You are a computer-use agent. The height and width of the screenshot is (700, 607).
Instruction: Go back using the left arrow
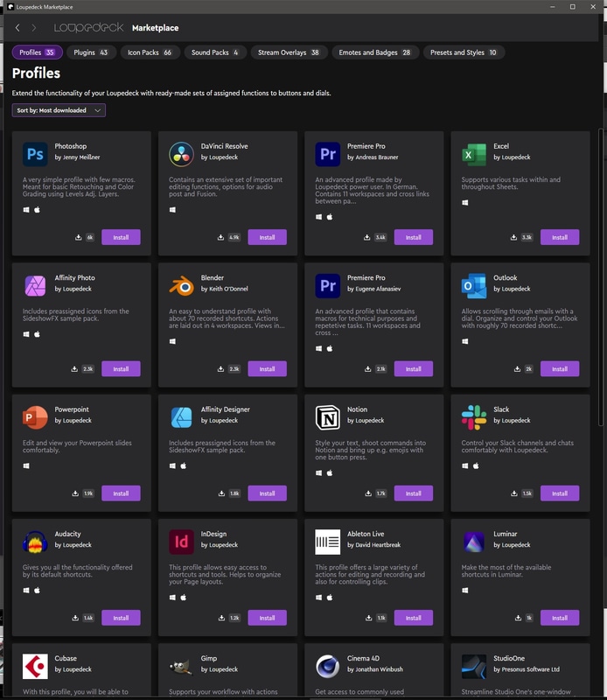click(17, 28)
